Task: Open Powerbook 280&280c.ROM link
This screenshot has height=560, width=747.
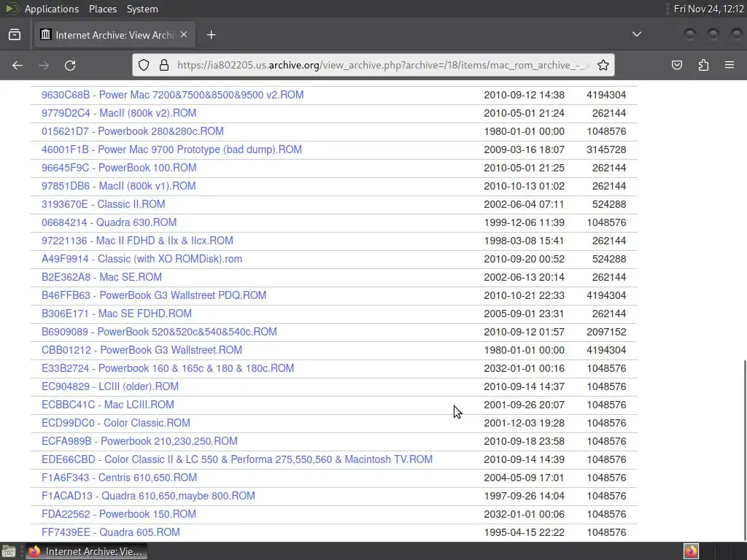Action: pos(133,131)
